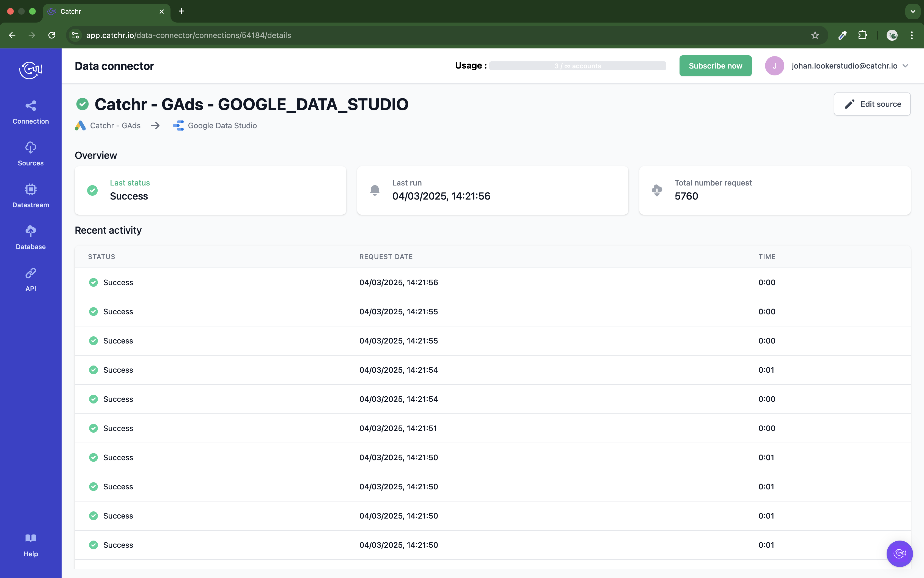Image resolution: width=924 pixels, height=578 pixels.
Task: Open the browser Extensions puzzle icon
Action: pos(862,35)
